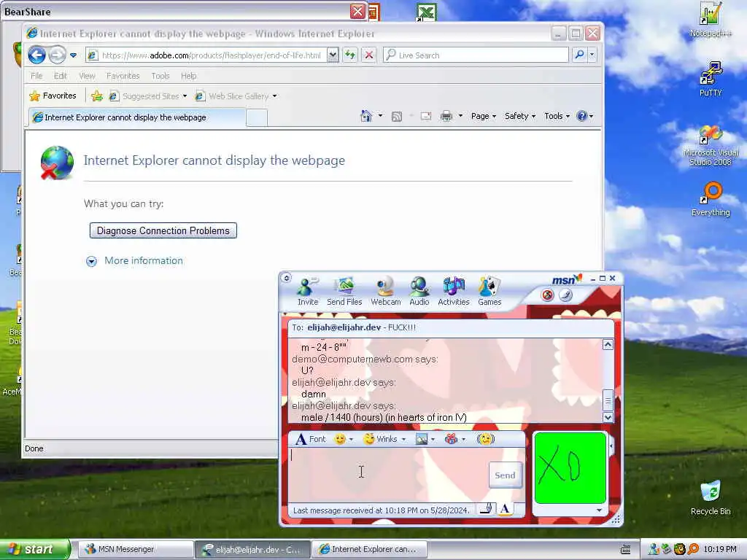
Task: Expand Suggested Sites dropdown
Action: tap(185, 96)
